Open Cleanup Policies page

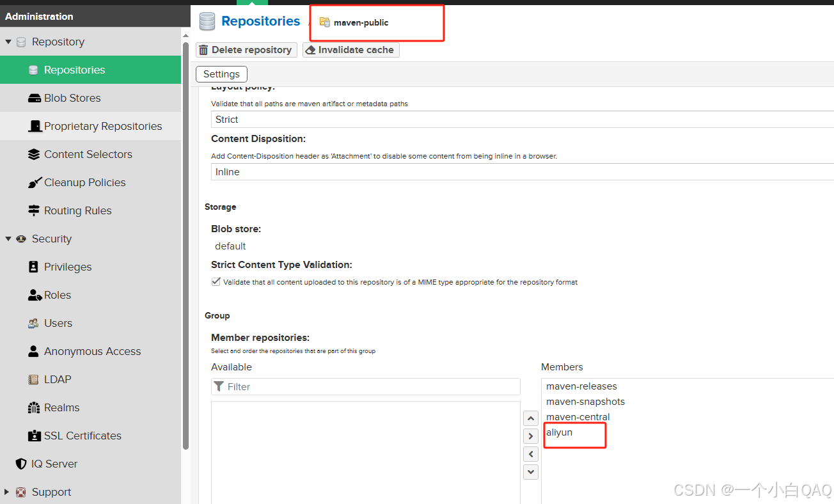(91, 182)
